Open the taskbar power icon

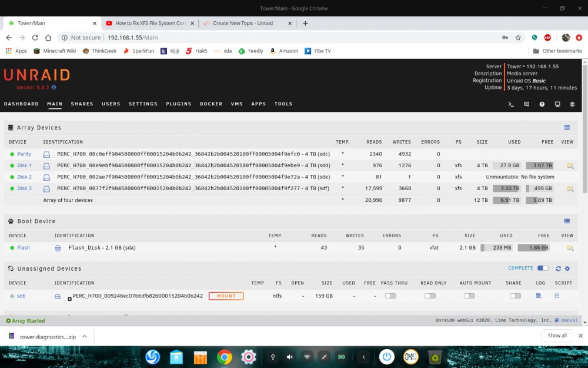[x=387, y=357]
